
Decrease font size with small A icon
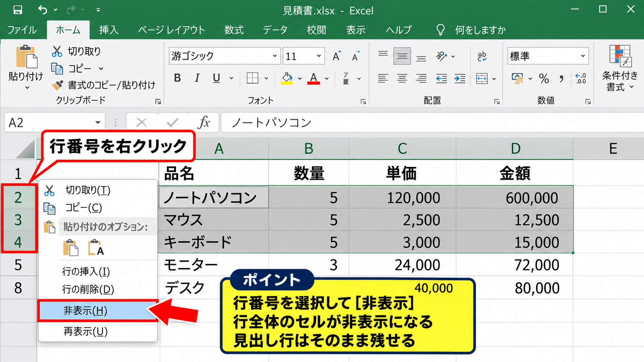pos(356,56)
